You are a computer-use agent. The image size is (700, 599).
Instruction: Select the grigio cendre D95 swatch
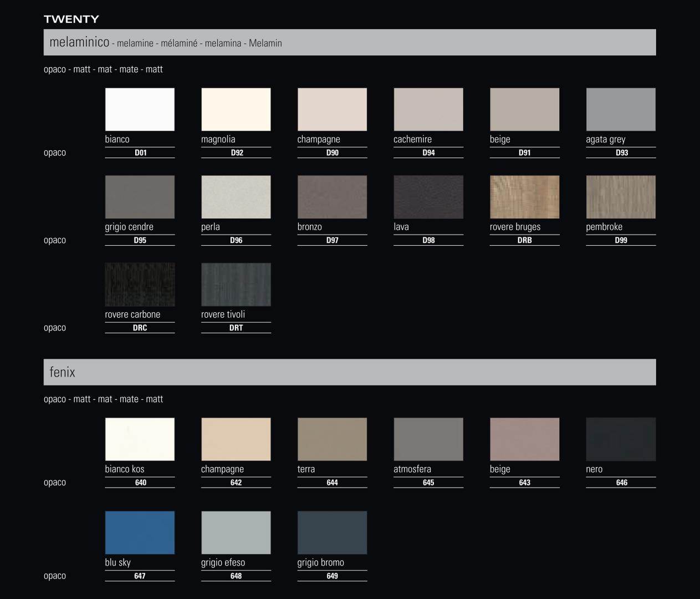click(140, 197)
